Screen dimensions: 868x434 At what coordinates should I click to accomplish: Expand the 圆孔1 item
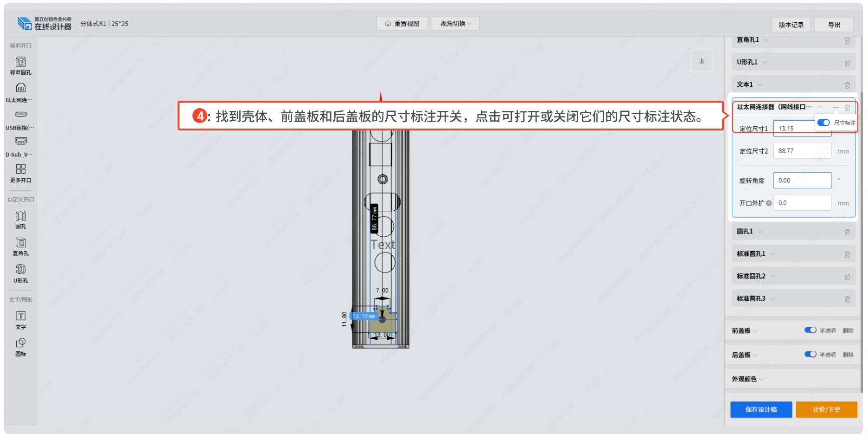(760, 232)
